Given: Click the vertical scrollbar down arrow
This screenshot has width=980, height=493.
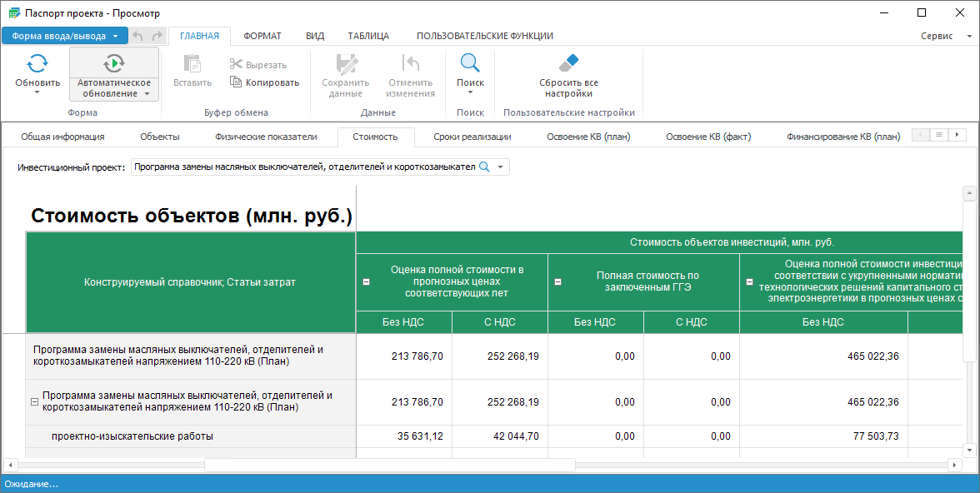Looking at the screenshot, I should (969, 449).
